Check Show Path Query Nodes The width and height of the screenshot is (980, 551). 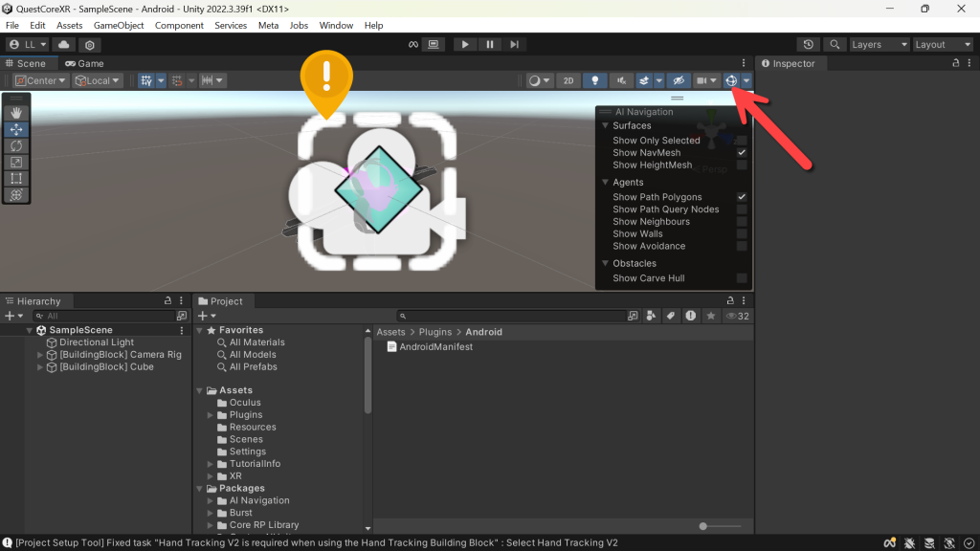click(x=742, y=209)
